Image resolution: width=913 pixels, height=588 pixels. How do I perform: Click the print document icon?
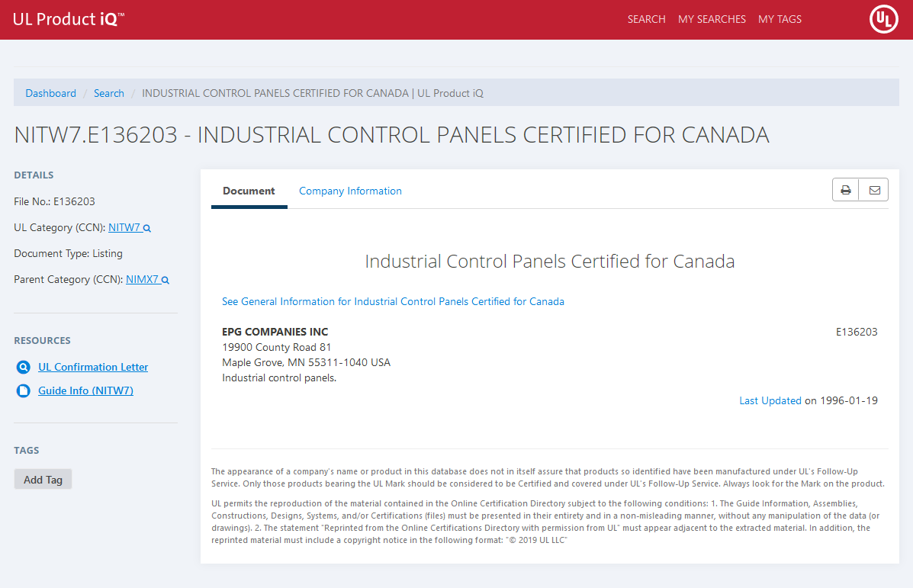(846, 191)
